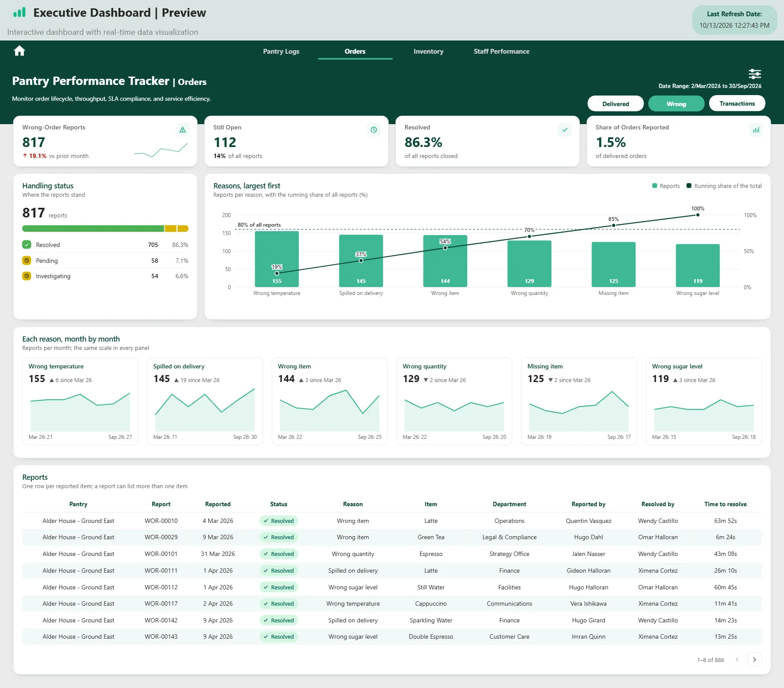The height and width of the screenshot is (688, 784).
Task: Toggle Reports series in legend
Action: click(666, 186)
